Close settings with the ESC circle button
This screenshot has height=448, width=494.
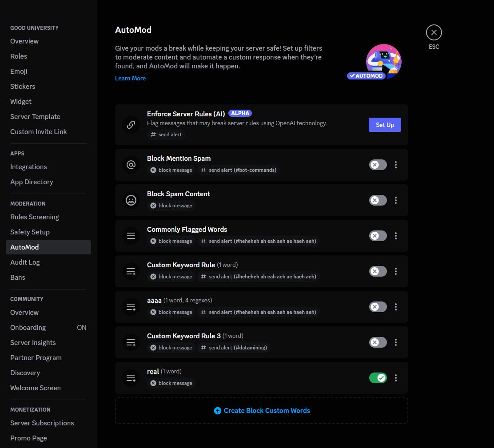click(434, 32)
